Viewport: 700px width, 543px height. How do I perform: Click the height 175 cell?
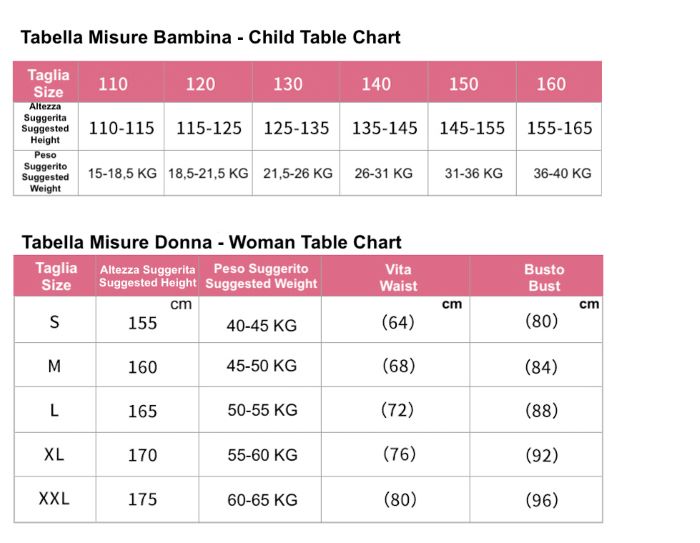[142, 499]
